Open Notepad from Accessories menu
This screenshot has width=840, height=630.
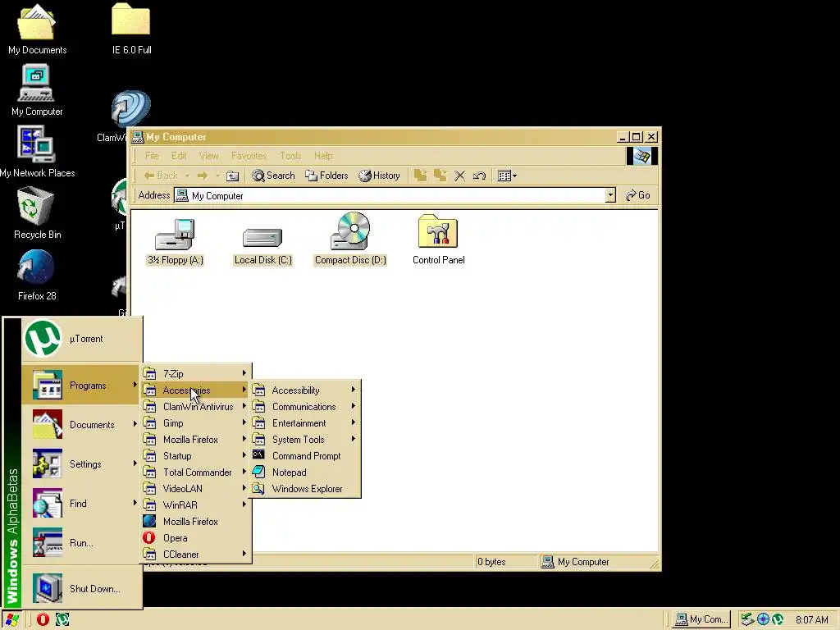click(x=305, y=472)
